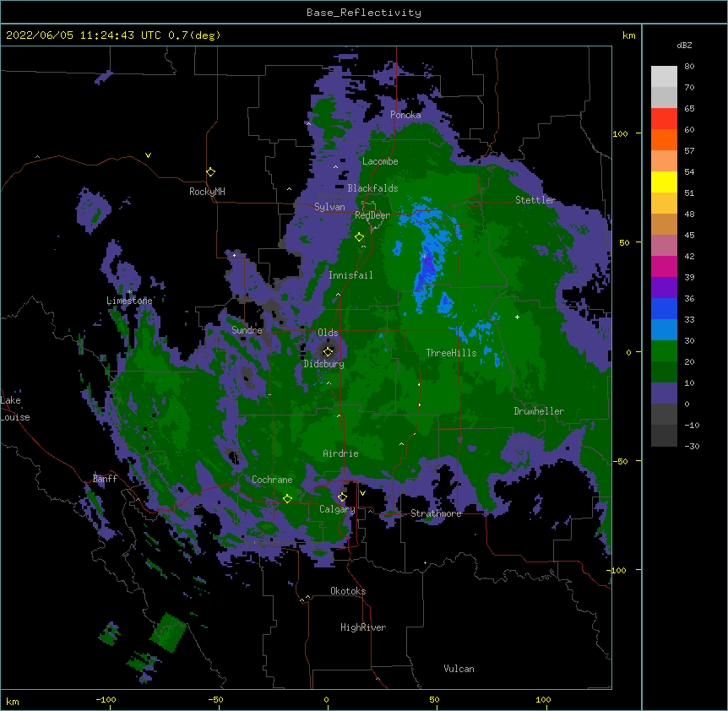Click the bottom axis 0 km tick label
The height and width of the screenshot is (711, 728).
[326, 699]
